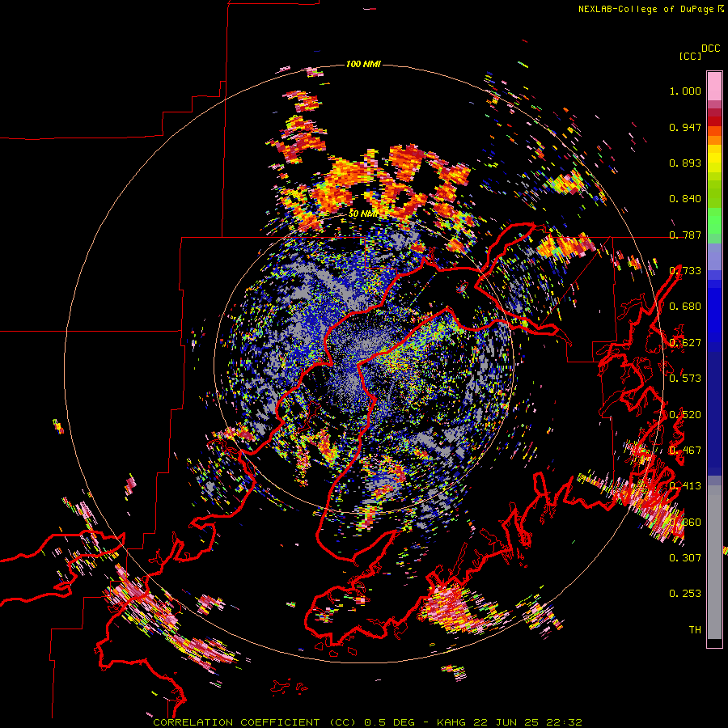The image size is (728, 728).
Task: Click the TH threshold label on scale
Action: pyautogui.click(x=695, y=629)
